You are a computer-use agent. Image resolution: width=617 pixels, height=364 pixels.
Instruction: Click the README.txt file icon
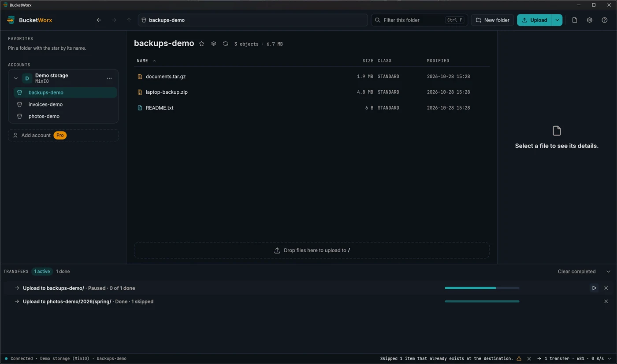click(x=140, y=108)
